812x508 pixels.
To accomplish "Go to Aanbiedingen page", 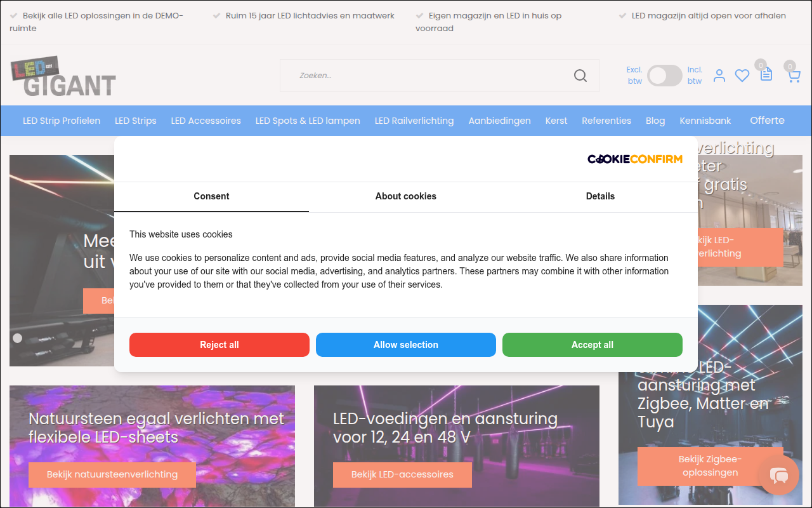I will point(500,121).
